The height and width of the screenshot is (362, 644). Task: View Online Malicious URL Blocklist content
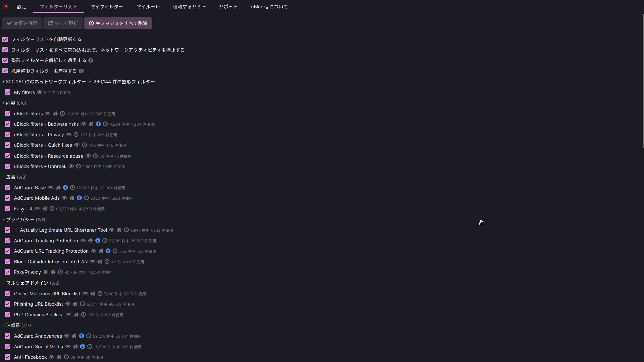point(85,294)
